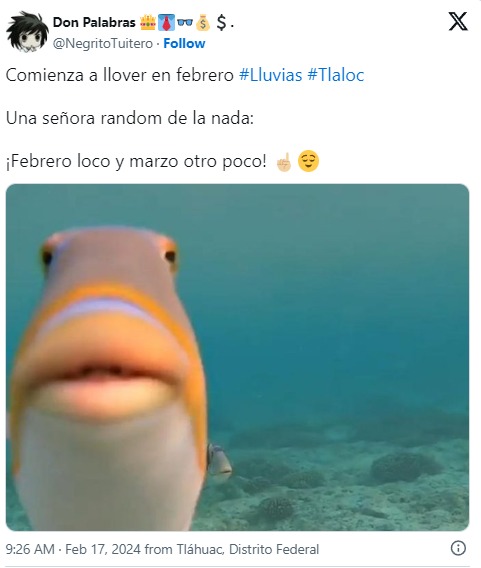Viewport: 481px width, 568px height.
Task: Click the money bag emoji in display name
Action: (x=203, y=22)
